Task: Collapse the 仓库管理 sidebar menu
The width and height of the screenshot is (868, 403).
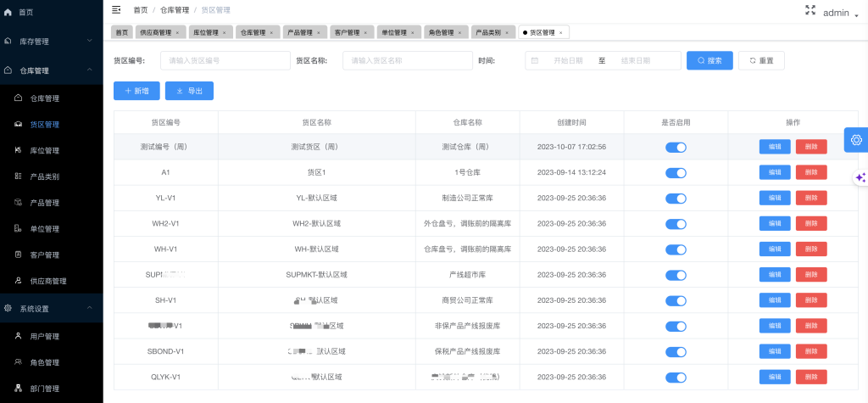Action: [x=51, y=70]
